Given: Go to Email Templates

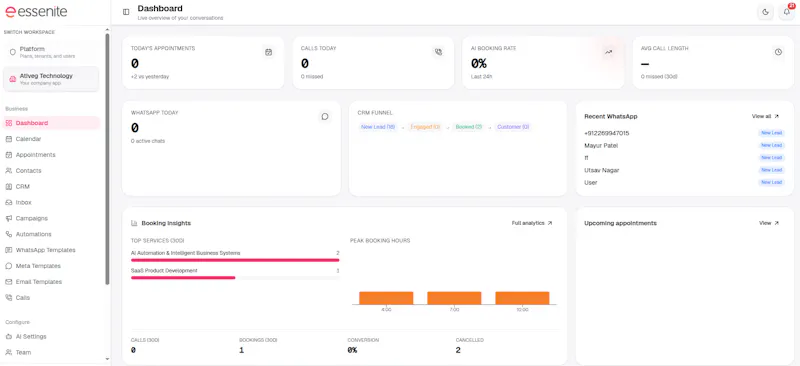Looking at the screenshot, I should point(51,282).
